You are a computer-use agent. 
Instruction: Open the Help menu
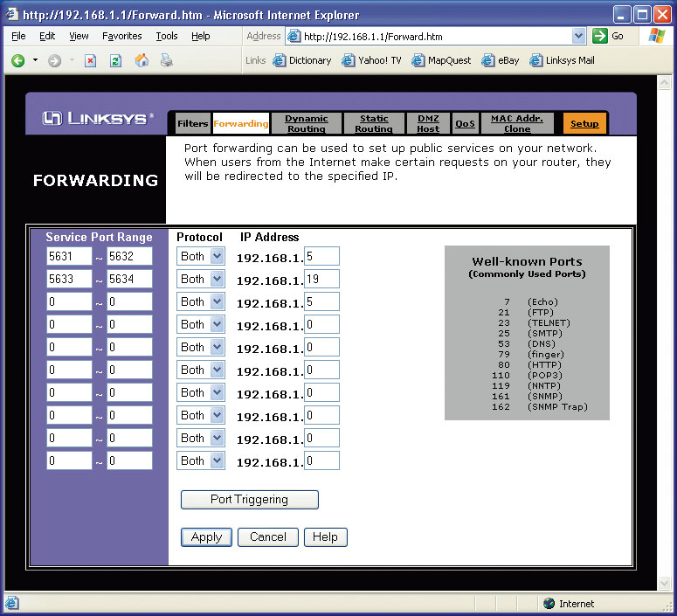point(201,36)
